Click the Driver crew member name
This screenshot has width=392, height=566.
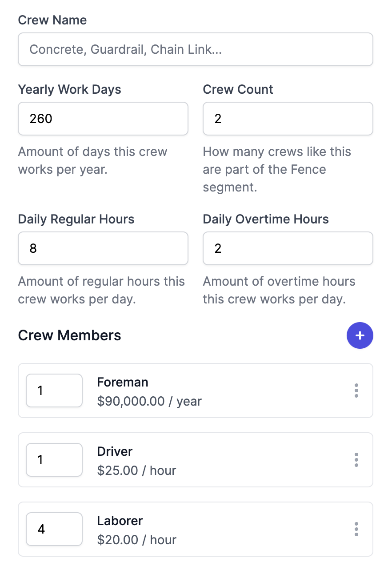(x=115, y=451)
